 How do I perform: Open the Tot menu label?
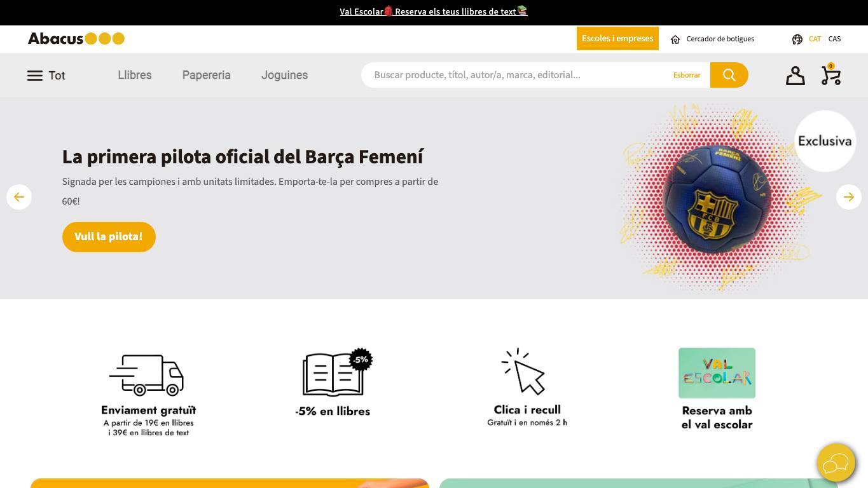coord(57,76)
